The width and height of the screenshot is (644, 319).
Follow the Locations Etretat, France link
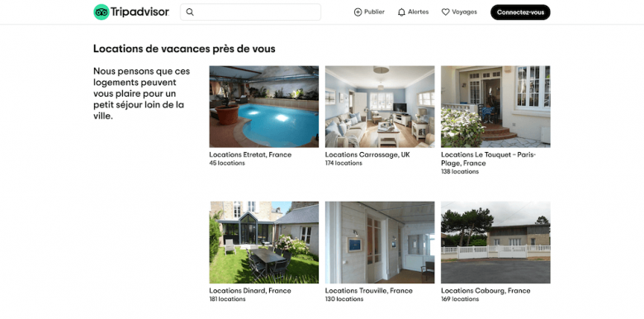(x=250, y=155)
